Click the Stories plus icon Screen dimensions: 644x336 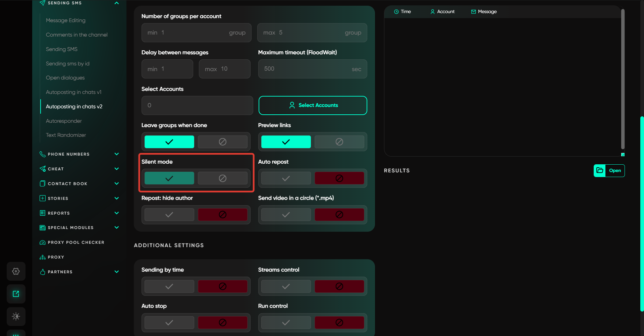click(43, 198)
